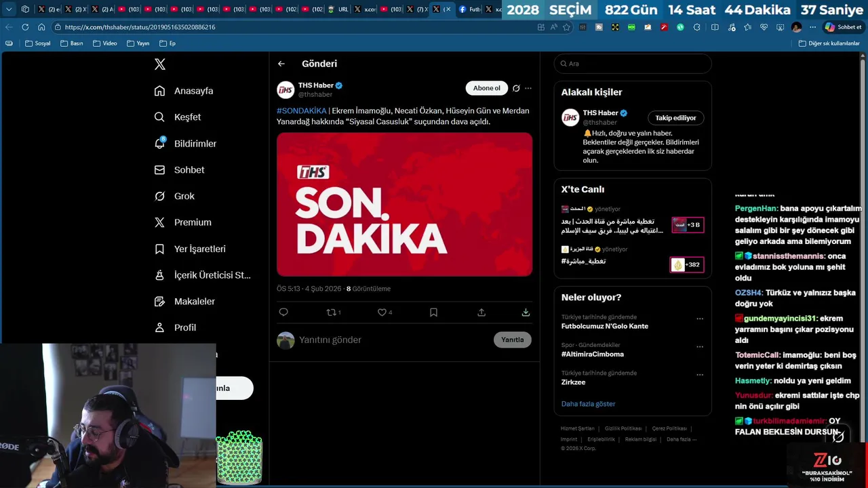Open the post's three-dot more menu
Image resolution: width=868 pixels, height=488 pixels.
528,88
